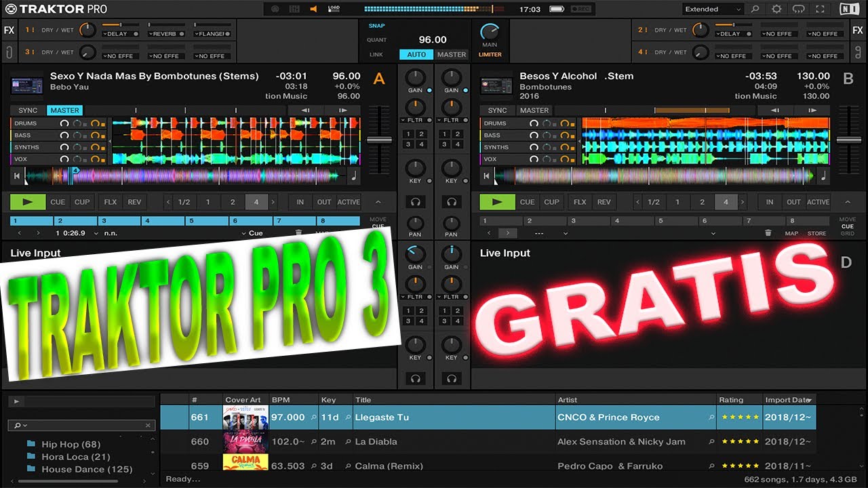Click the NI logo in header
The image size is (868, 488).
point(848,9)
